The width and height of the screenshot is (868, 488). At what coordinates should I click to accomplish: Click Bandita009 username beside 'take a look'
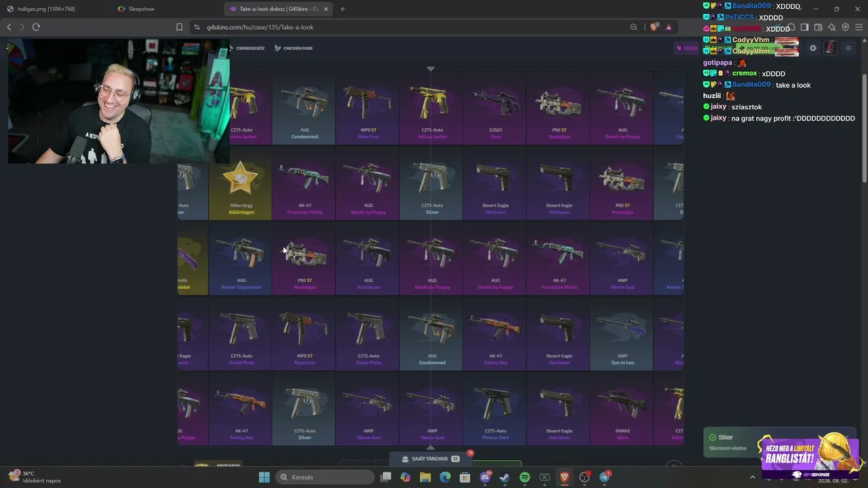[751, 85]
